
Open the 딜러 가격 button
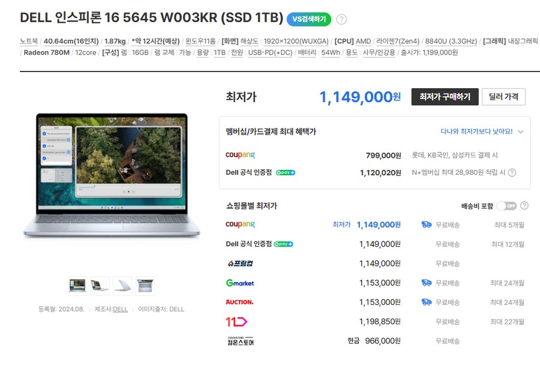[503, 97]
